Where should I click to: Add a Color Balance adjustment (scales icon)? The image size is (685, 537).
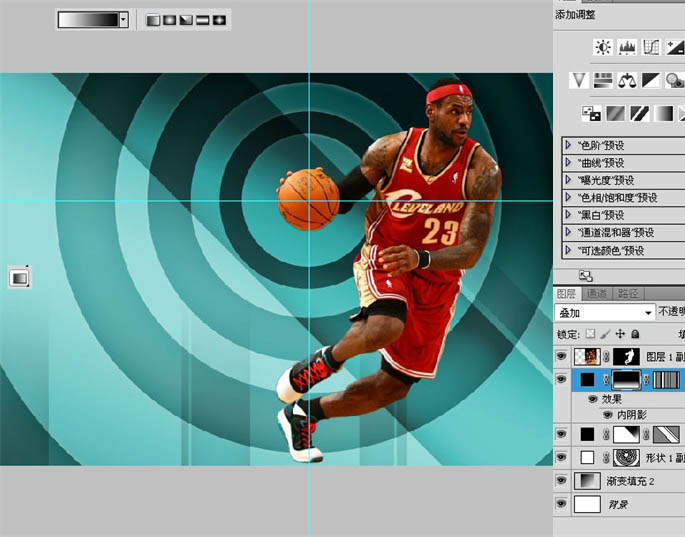click(627, 80)
